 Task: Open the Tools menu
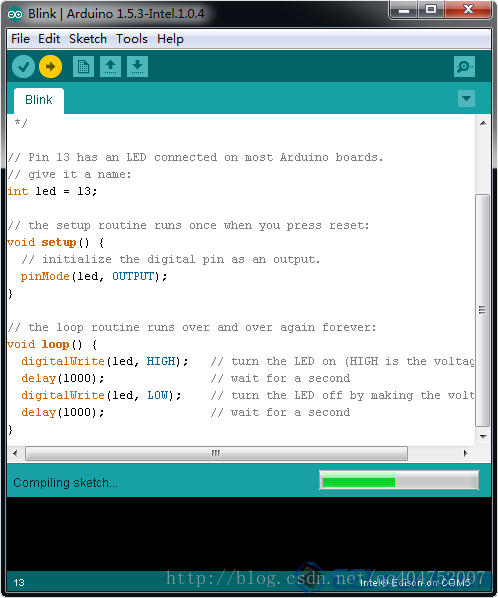pos(132,39)
